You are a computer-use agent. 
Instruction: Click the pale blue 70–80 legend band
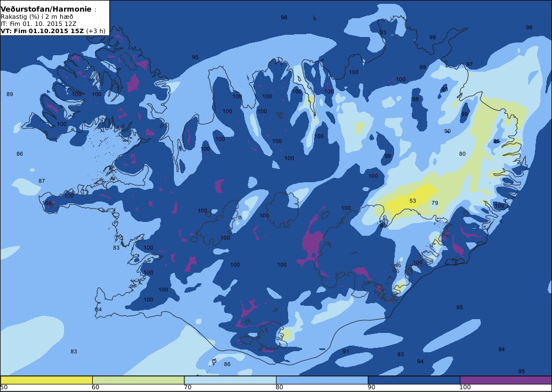pyautogui.click(x=230, y=380)
